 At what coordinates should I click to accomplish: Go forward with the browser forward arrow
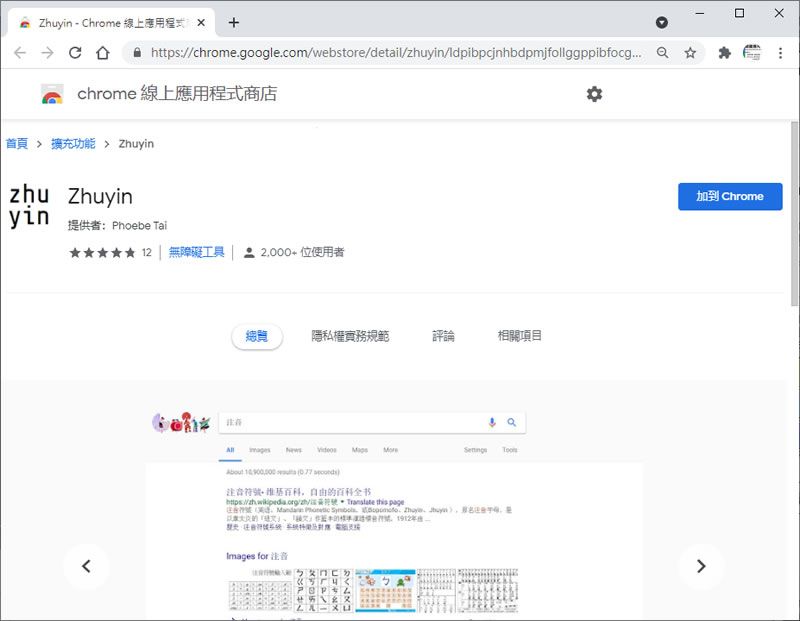47,53
